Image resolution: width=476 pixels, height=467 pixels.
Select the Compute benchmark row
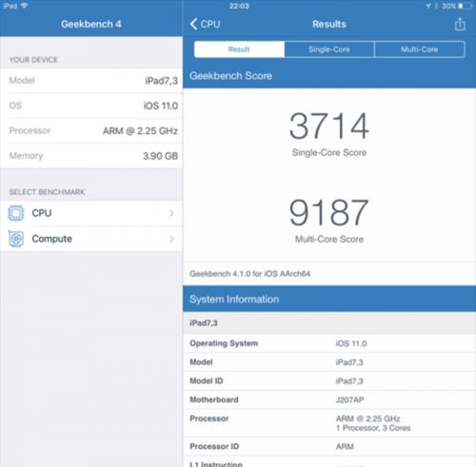click(x=91, y=239)
